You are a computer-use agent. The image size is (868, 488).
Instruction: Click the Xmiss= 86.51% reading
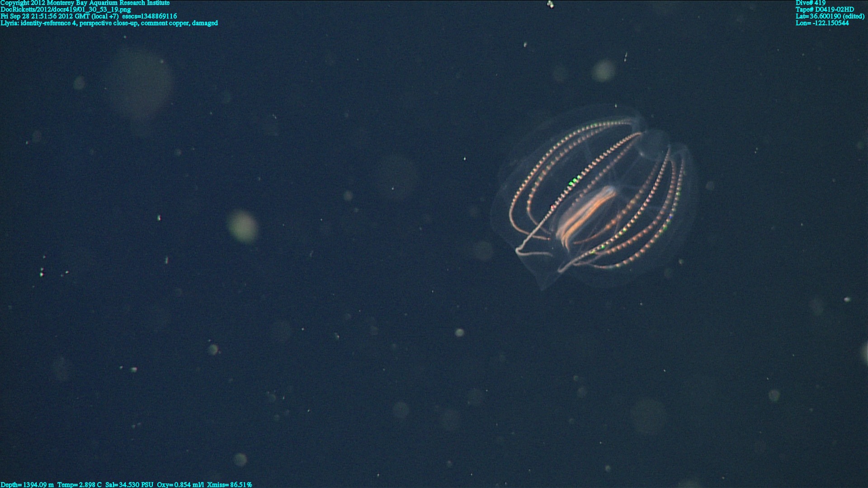point(229,484)
